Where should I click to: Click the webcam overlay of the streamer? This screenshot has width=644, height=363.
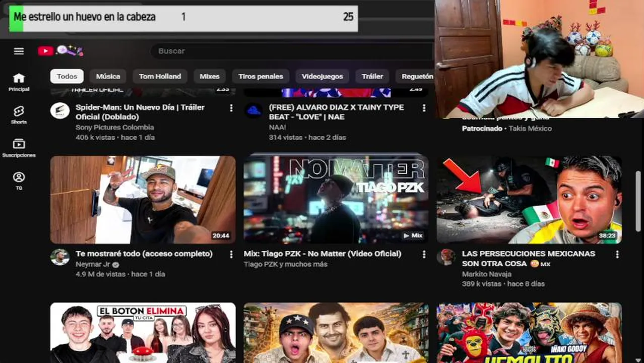[539, 59]
